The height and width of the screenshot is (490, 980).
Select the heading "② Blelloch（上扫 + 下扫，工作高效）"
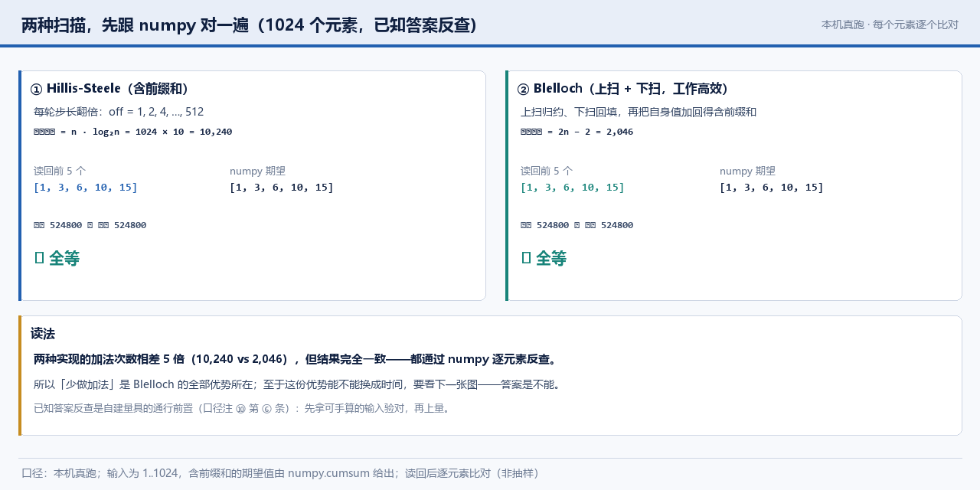[x=623, y=88]
